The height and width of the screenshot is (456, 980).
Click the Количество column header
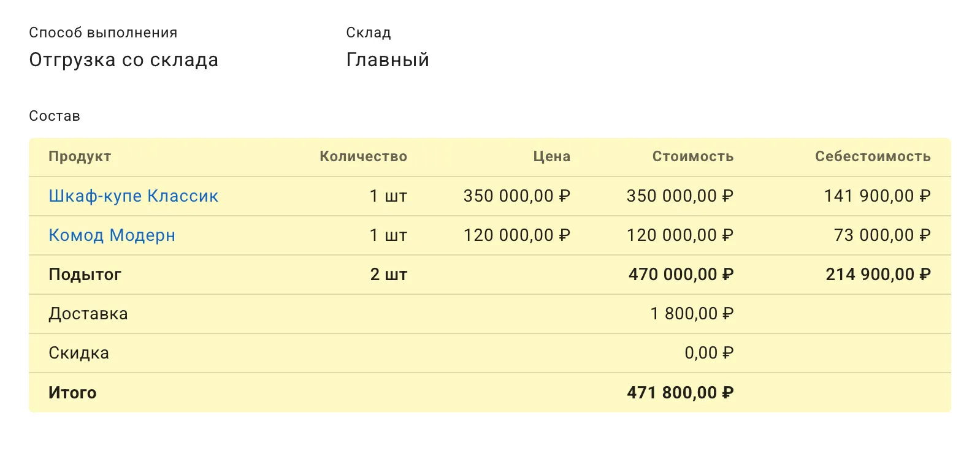pyautogui.click(x=363, y=156)
